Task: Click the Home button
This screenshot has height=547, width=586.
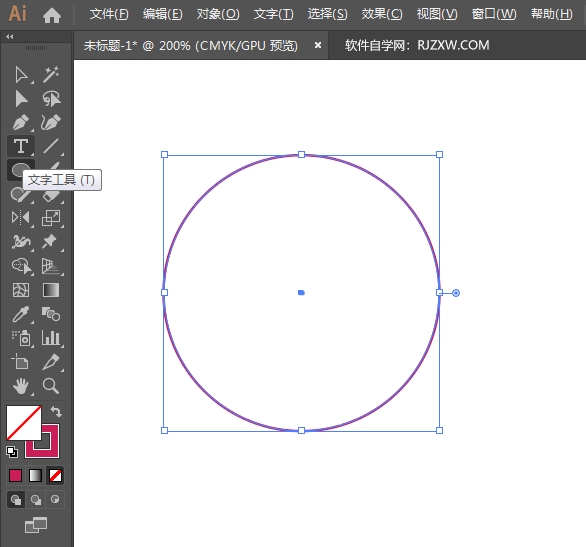Action: click(x=52, y=15)
